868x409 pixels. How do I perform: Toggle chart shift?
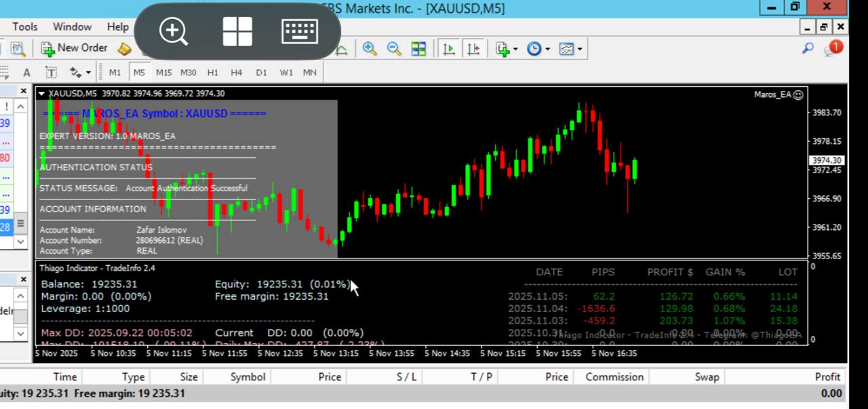(x=473, y=49)
